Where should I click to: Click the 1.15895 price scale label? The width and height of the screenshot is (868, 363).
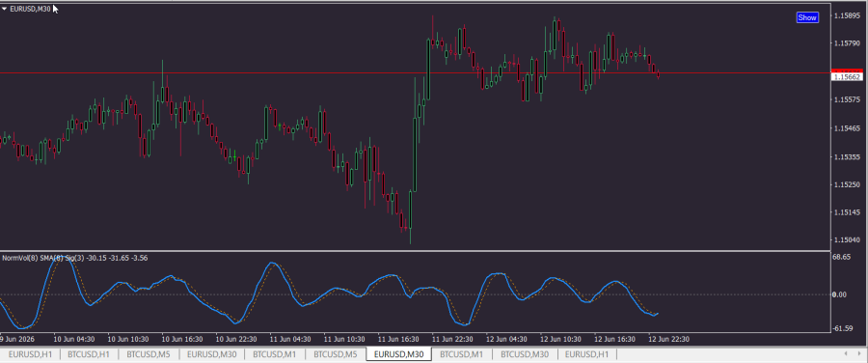pyautogui.click(x=848, y=15)
